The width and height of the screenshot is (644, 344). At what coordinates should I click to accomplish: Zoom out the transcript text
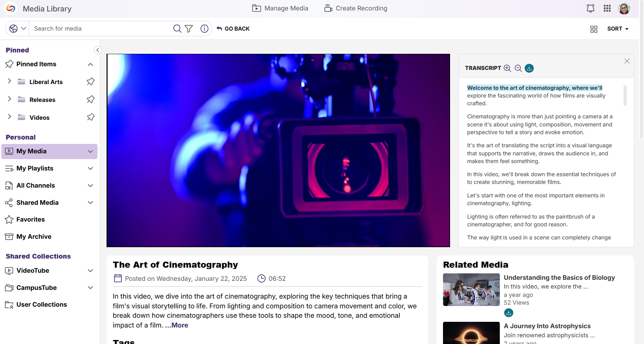pyautogui.click(x=518, y=68)
